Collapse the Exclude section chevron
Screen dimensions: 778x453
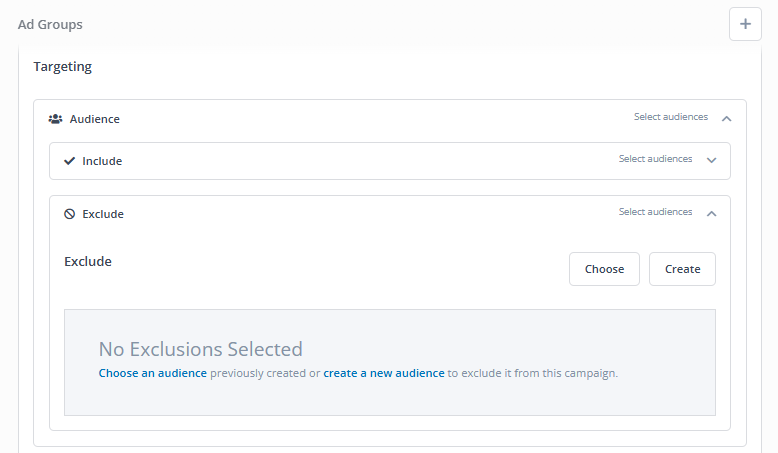[x=712, y=213]
